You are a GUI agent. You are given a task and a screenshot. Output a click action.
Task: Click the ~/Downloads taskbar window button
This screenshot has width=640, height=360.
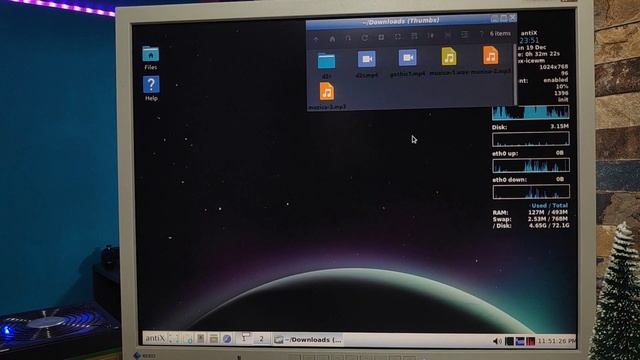pos(308,340)
